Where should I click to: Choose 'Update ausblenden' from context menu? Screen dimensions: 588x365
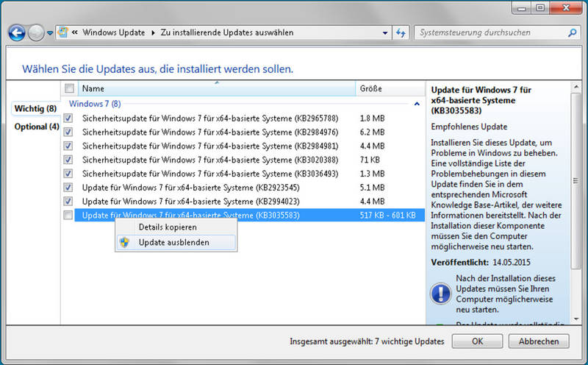tap(176, 243)
